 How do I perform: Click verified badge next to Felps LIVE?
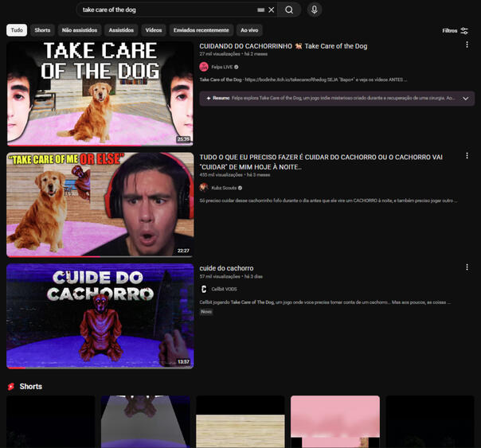tap(237, 67)
